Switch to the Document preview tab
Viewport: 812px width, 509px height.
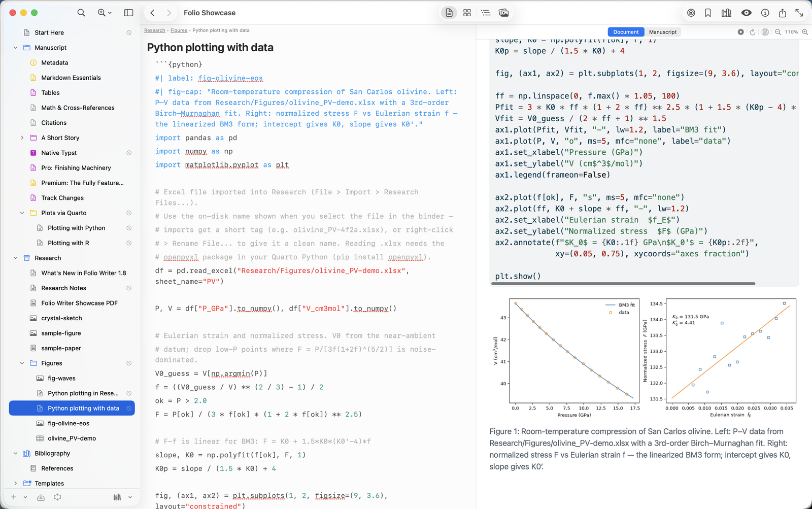click(626, 32)
